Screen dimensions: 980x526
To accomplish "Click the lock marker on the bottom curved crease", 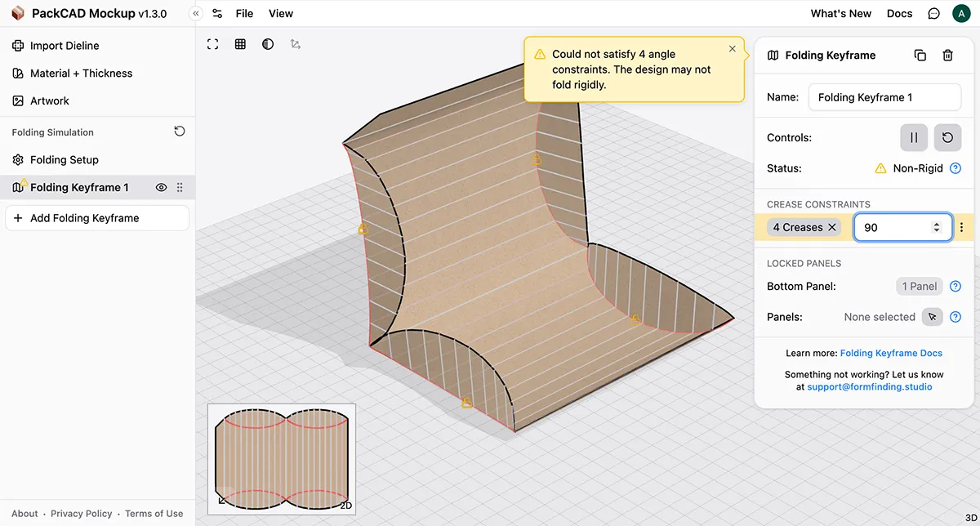I will (466, 402).
